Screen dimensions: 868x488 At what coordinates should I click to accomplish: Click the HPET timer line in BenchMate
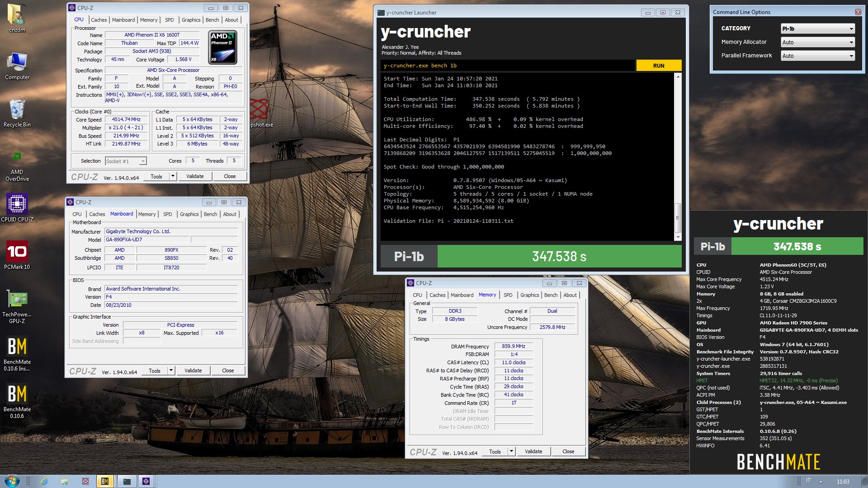pyautogui.click(x=767, y=380)
